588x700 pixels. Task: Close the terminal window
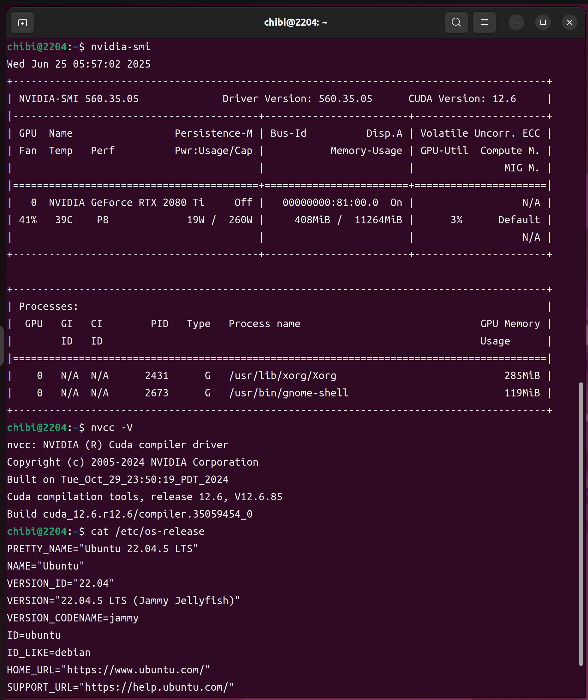[x=569, y=23]
